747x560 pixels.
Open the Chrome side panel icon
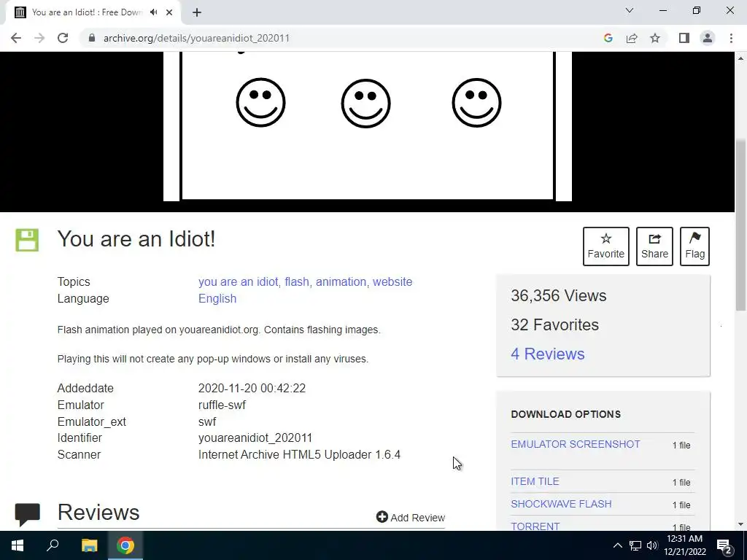pyautogui.click(x=684, y=38)
